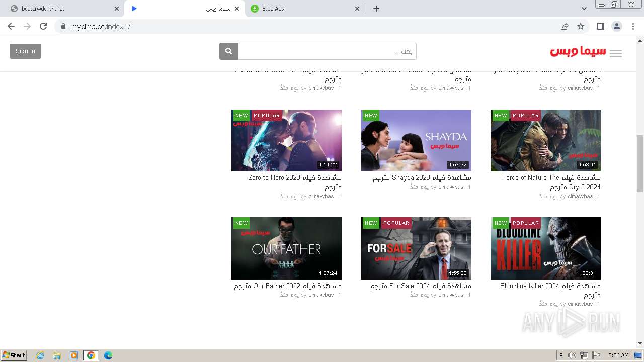Click cimawbas author under For Sale 2024
This screenshot has height=362, width=644.
pos(451,295)
